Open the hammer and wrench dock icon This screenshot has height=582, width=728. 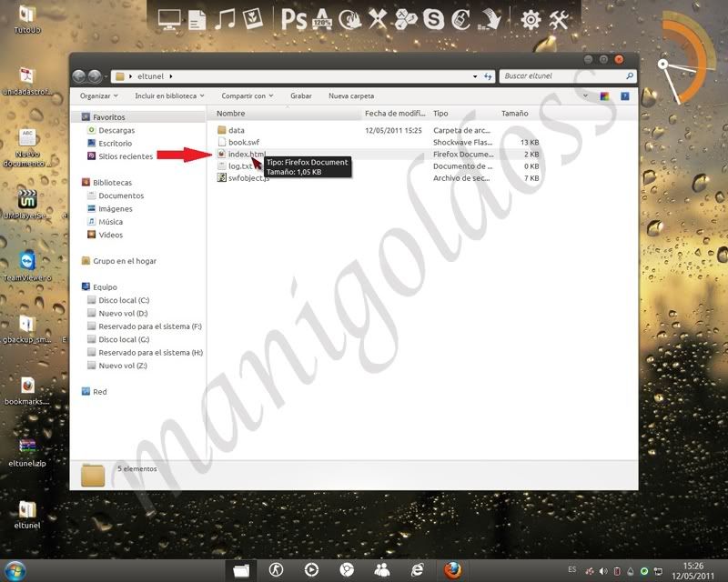559,20
